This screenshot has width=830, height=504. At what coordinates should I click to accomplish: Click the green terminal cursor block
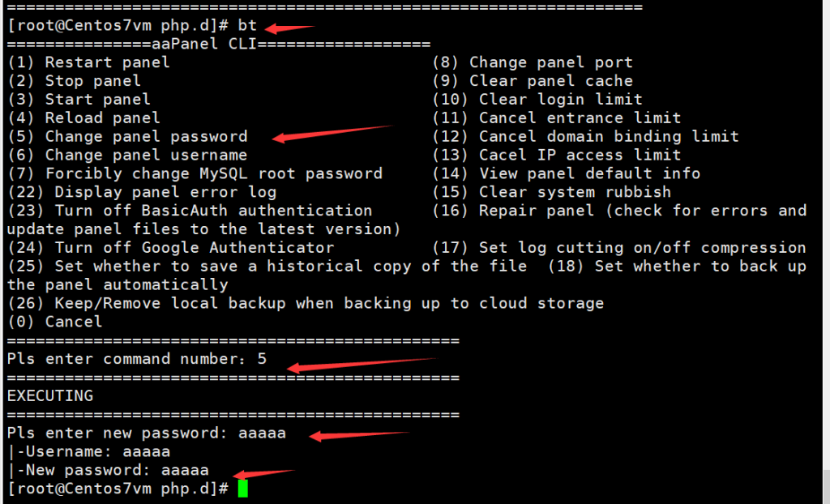(x=243, y=489)
